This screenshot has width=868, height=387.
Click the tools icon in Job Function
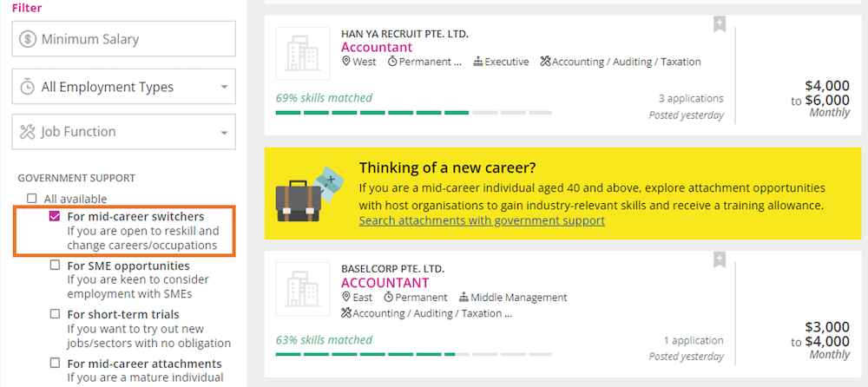pos(28,132)
